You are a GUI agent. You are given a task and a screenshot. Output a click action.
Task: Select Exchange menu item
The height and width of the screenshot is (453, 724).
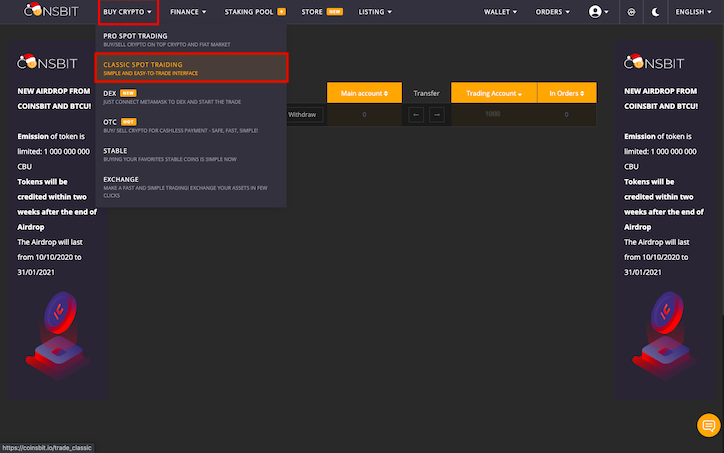(x=191, y=187)
